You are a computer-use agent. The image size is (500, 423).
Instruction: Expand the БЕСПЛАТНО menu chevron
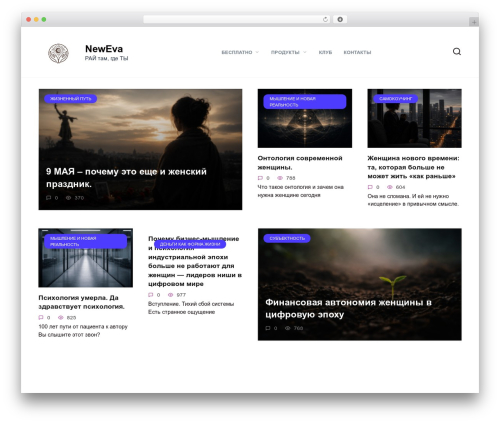[x=257, y=52]
